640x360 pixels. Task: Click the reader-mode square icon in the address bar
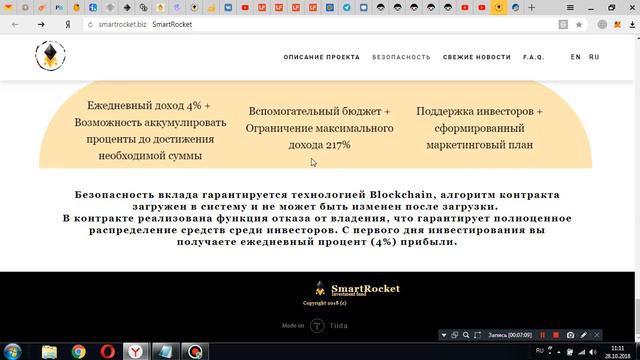click(x=563, y=24)
